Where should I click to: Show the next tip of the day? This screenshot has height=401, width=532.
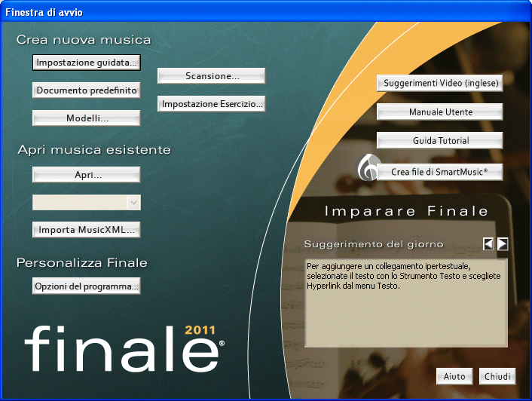(503, 243)
